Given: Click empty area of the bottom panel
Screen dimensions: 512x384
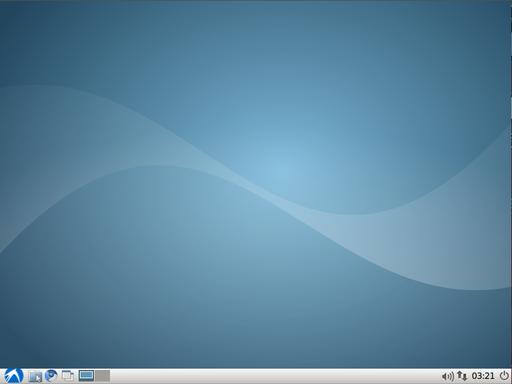Looking at the screenshot, I should (273, 376).
